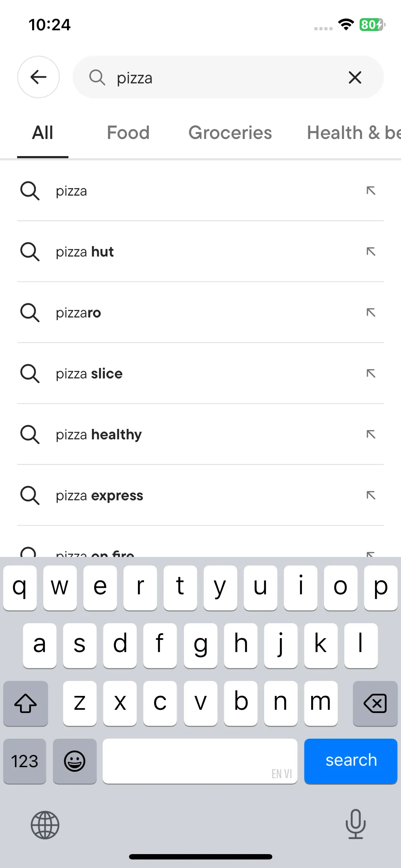Switch to the Food tab
401x868 pixels.
click(128, 133)
